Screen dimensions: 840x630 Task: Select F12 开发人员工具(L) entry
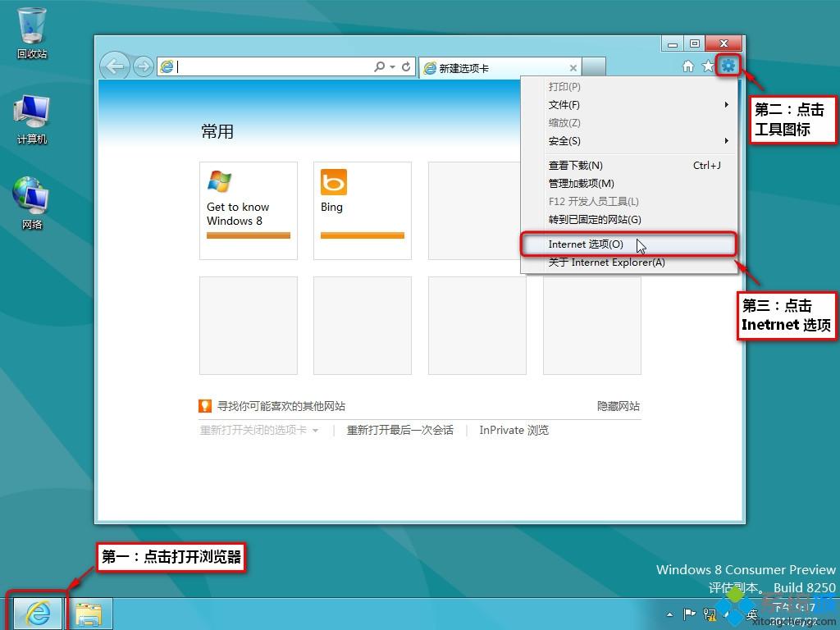pyautogui.click(x=629, y=202)
